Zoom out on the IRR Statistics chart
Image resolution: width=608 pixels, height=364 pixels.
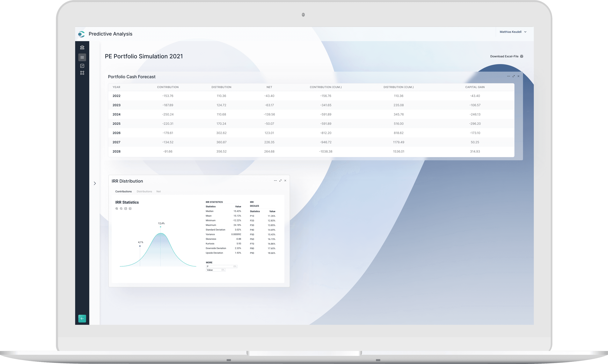(121, 208)
